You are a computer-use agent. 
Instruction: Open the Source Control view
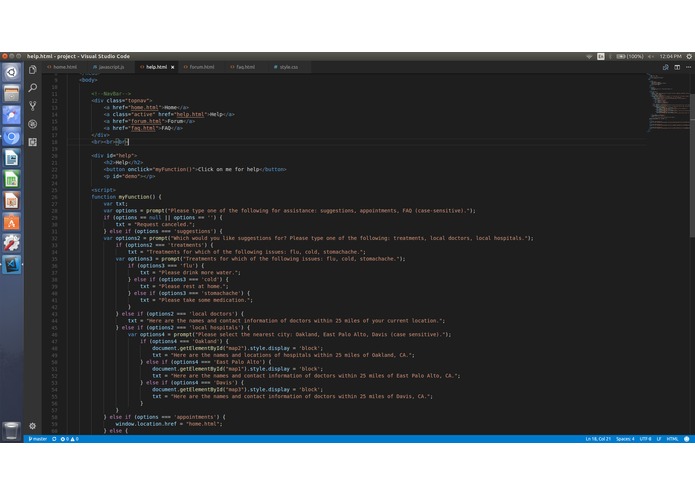point(32,106)
